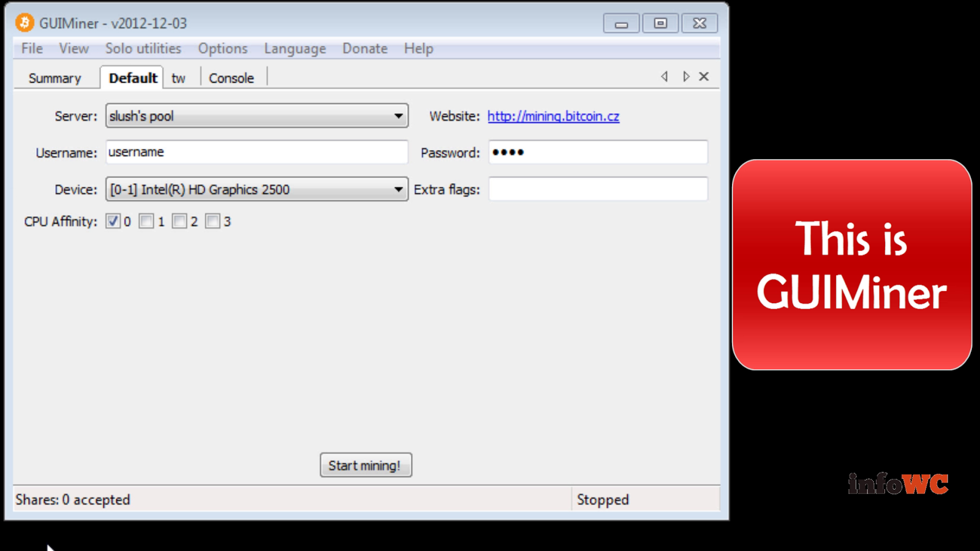Click the Start mining! button

click(x=366, y=465)
